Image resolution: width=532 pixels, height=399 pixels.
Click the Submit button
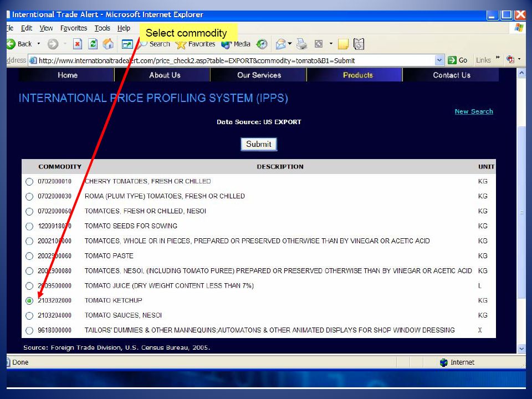(x=259, y=144)
